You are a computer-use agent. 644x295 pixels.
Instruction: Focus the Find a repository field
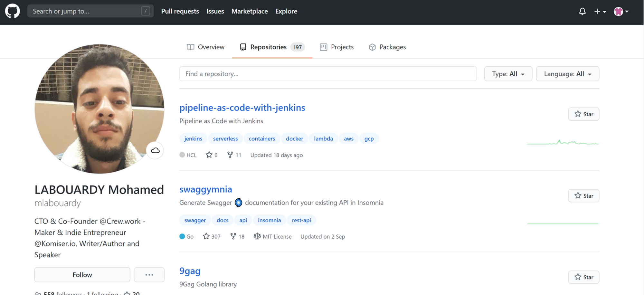pyautogui.click(x=328, y=74)
